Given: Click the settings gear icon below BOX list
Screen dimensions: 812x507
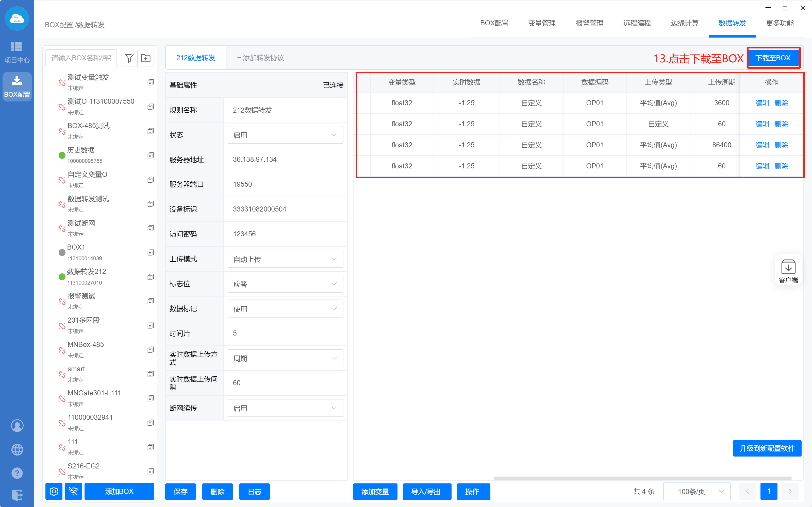Looking at the screenshot, I should (x=54, y=492).
